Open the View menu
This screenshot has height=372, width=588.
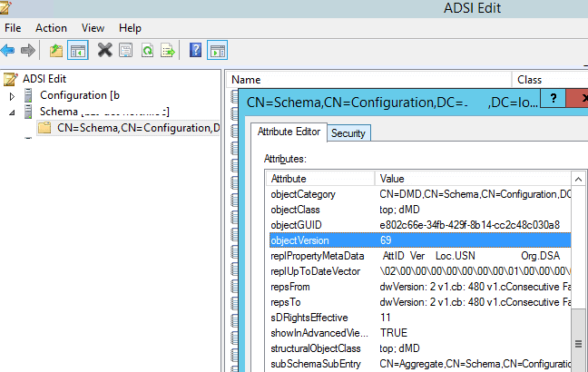tap(93, 28)
